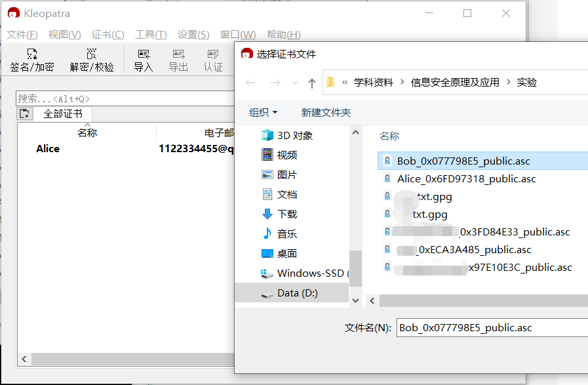
Task: Expand the chevron after 信息安全原理及应用
Action: coord(508,82)
